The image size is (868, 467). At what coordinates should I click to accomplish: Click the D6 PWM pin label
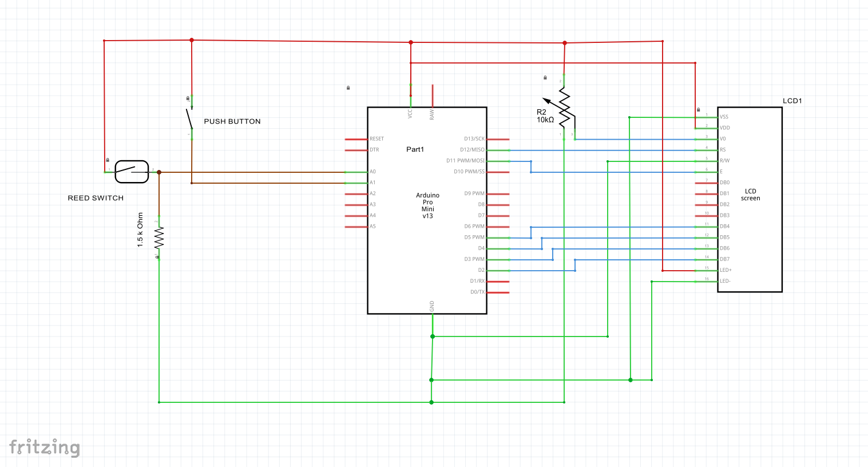pyautogui.click(x=474, y=227)
